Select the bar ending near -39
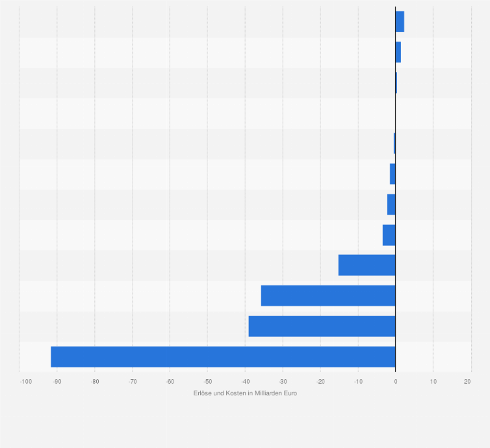490x448 pixels. point(322,326)
